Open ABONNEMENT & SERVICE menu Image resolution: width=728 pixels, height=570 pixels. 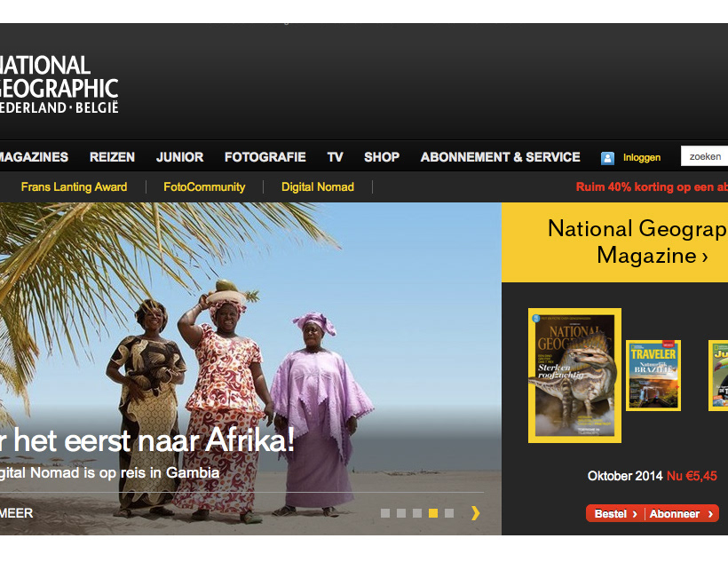[x=500, y=157]
